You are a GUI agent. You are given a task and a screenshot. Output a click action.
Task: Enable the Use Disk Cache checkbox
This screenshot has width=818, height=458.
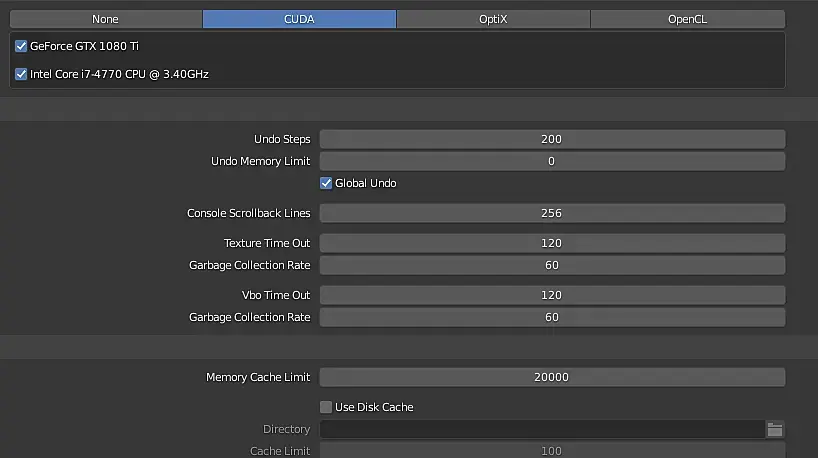click(326, 407)
